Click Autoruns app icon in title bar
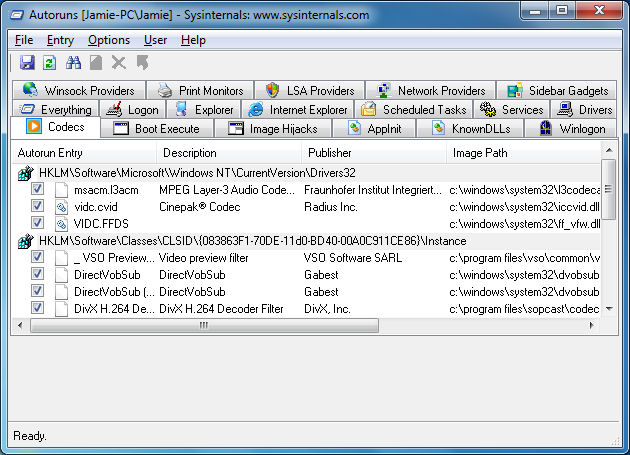Screen dimensions: 630x455 point(17,15)
